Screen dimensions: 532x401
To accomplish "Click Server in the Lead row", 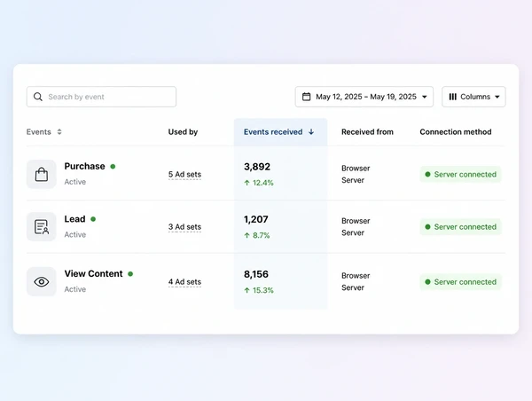I will coord(353,233).
